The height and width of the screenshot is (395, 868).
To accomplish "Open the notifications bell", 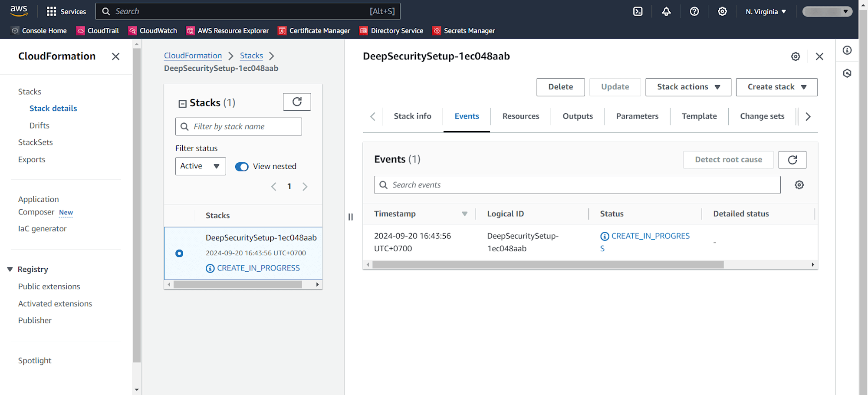I will click(x=666, y=11).
